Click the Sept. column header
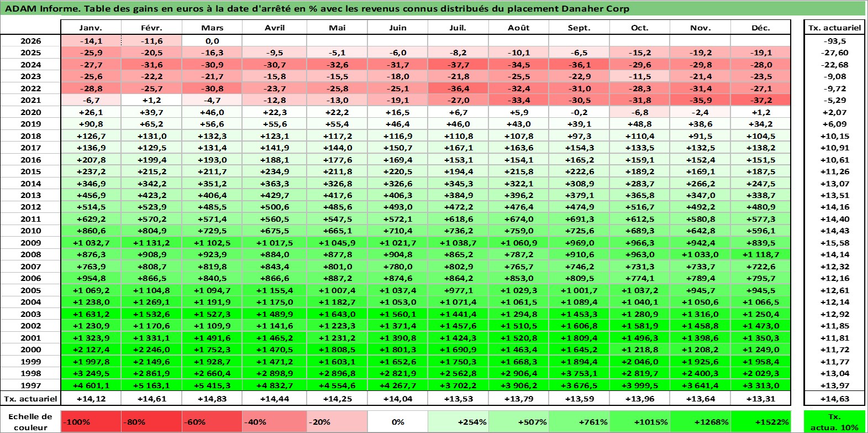The width and height of the screenshot is (868, 433). pos(579,28)
